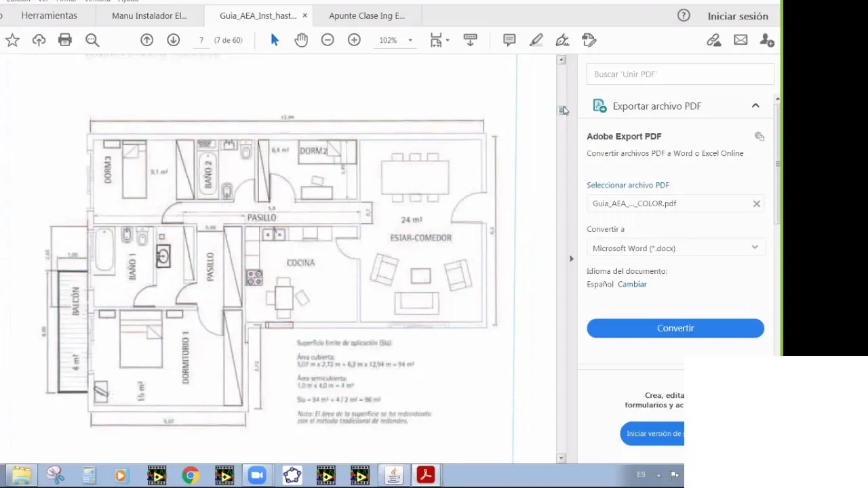Click the ESTAR-COMEDOR label on plan
This screenshot has width=868, height=488.
420,238
